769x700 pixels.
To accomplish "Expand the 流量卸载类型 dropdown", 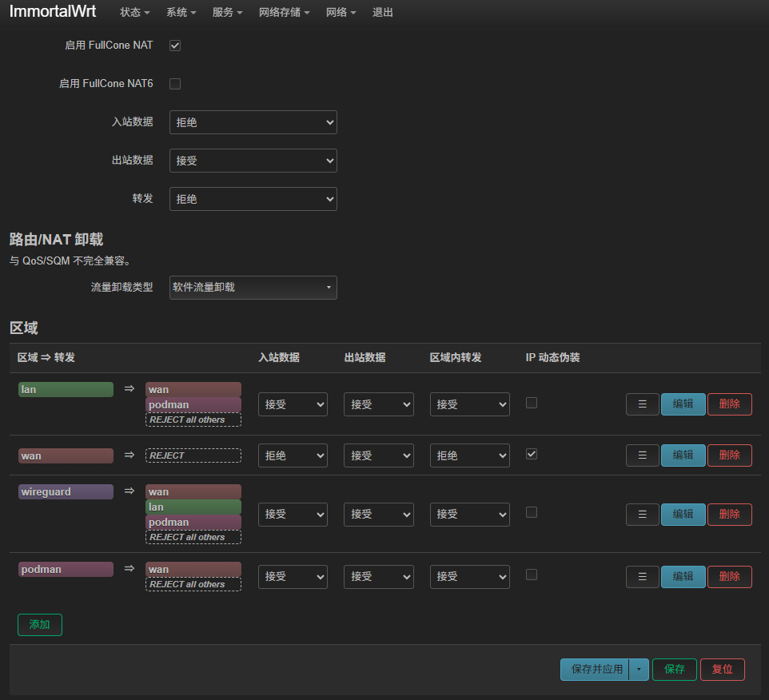I will (x=253, y=288).
